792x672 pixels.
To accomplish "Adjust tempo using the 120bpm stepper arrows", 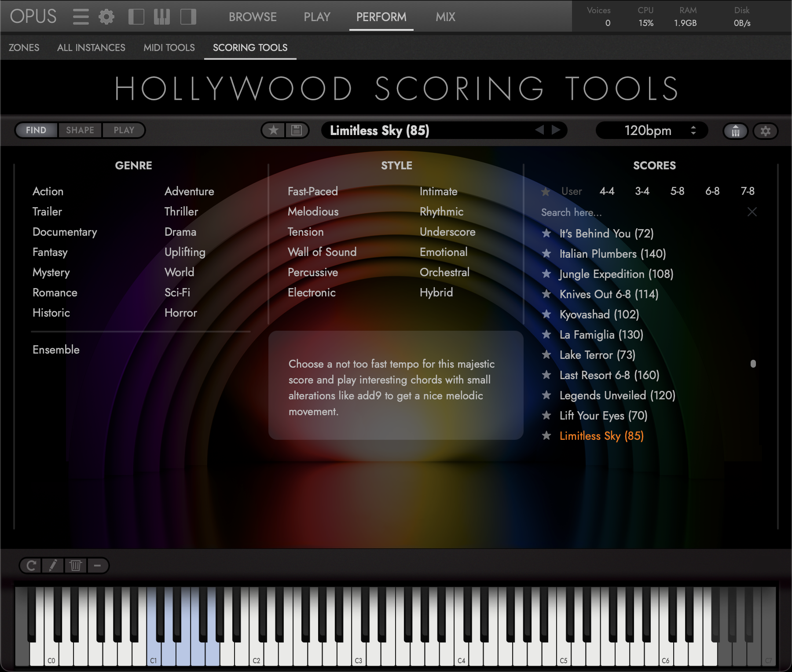I will click(x=693, y=130).
